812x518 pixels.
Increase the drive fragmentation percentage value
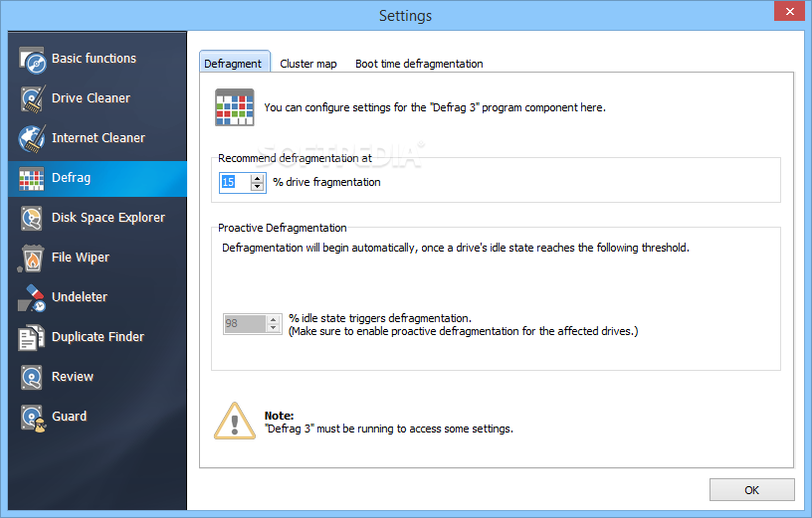[258, 179]
